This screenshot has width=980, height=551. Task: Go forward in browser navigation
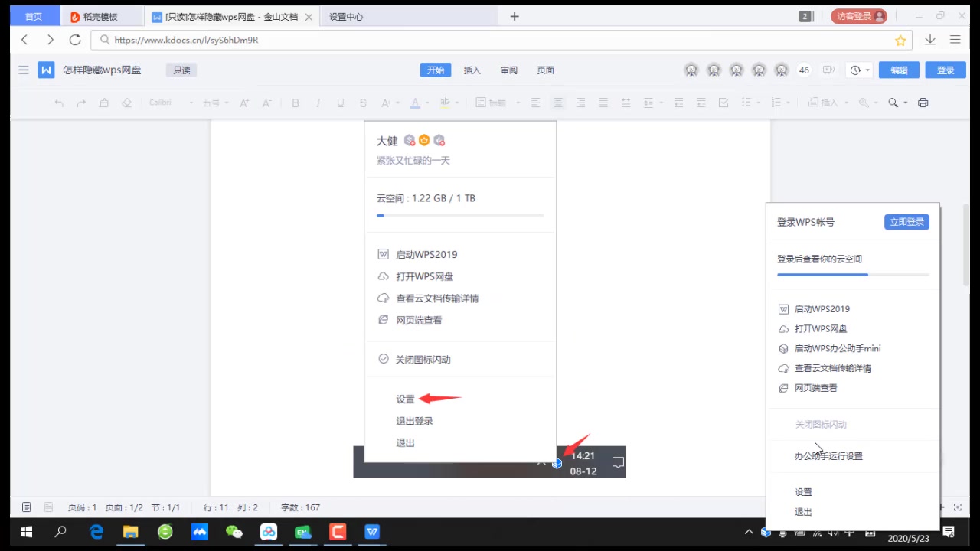[51, 40]
